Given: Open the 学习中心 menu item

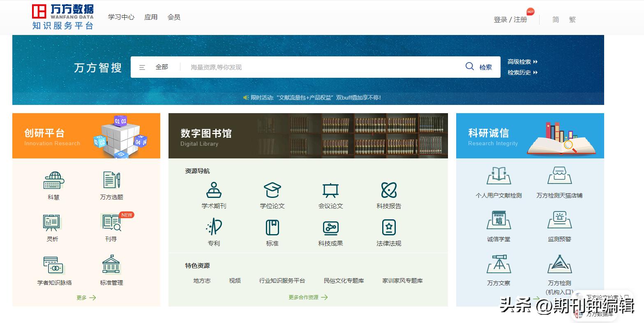Looking at the screenshot, I should point(120,17).
